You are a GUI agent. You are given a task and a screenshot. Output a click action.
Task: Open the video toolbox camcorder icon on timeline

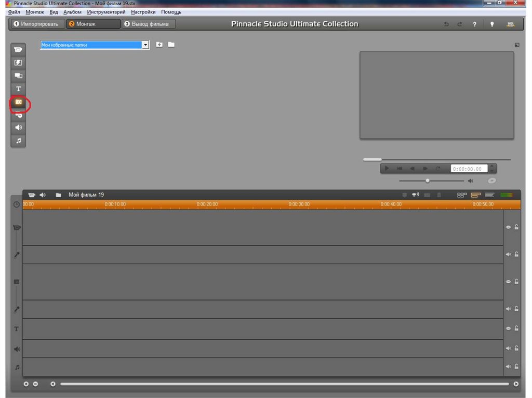[x=32, y=195]
